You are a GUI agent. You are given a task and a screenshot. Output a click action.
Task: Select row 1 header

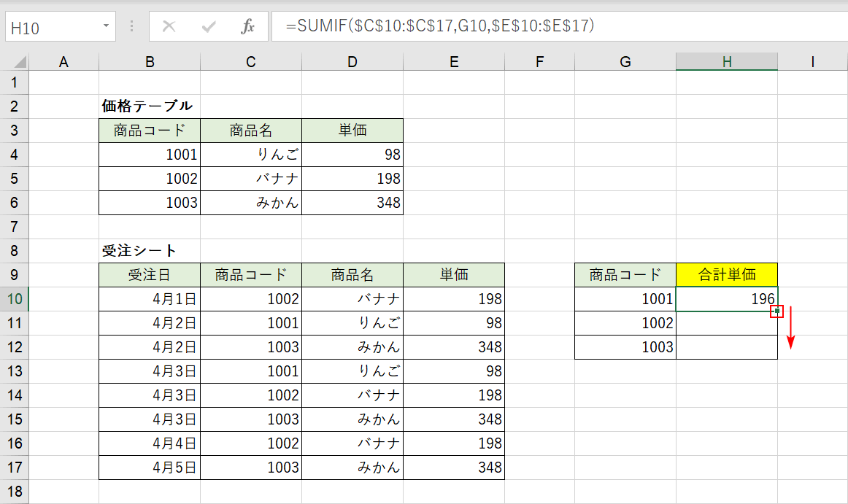14,82
